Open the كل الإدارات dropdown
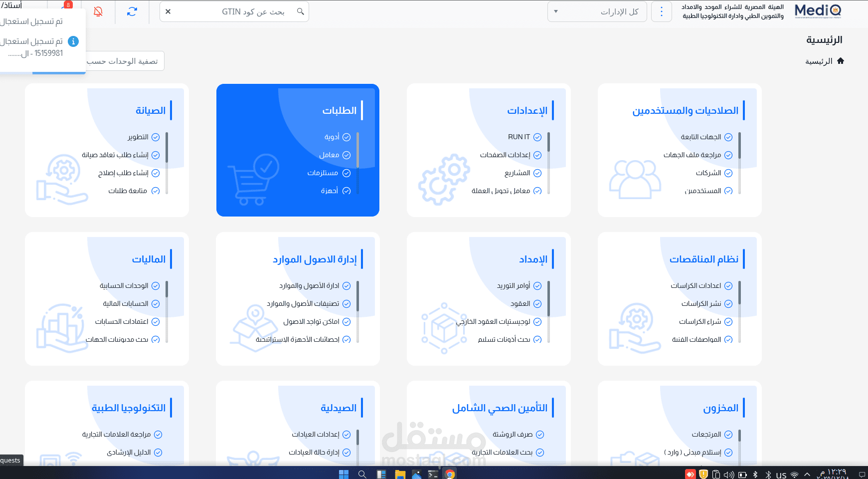This screenshot has width=868, height=479. [x=597, y=11]
